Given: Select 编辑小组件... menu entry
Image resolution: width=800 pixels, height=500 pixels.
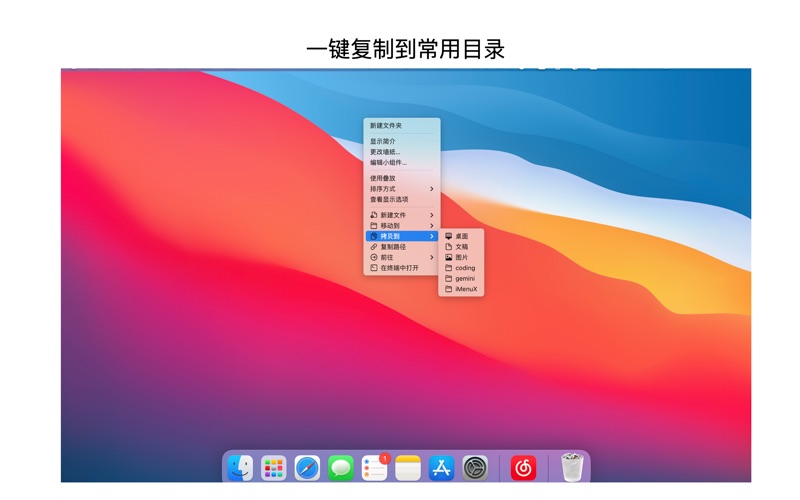Looking at the screenshot, I should (x=402, y=163).
